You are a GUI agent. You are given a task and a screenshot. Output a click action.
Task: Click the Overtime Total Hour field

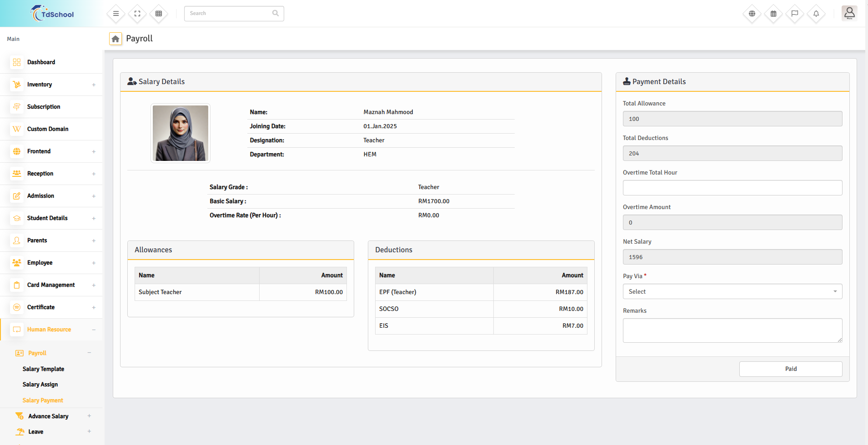732,188
